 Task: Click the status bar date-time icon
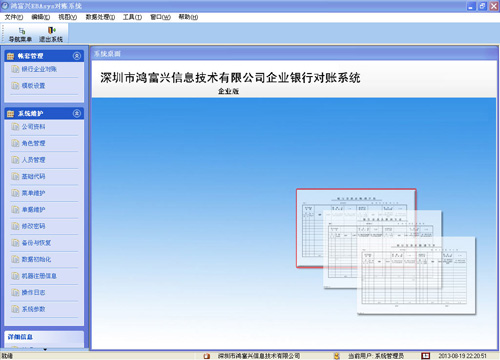[425, 356]
